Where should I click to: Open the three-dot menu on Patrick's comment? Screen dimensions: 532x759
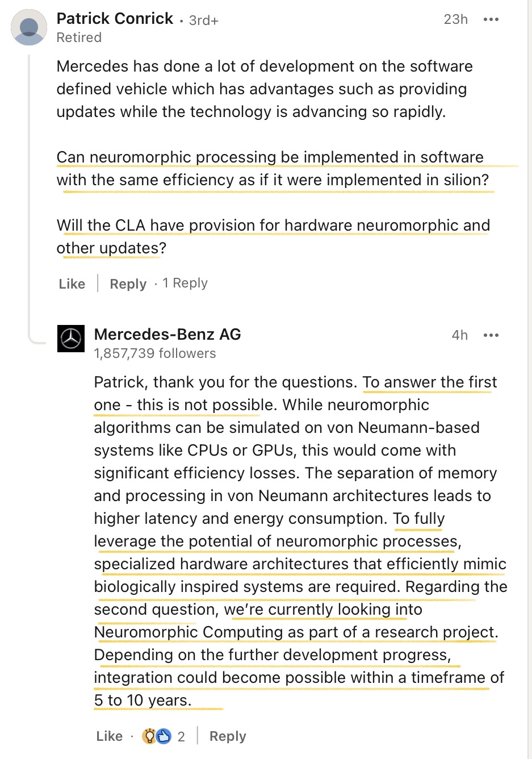point(491,19)
